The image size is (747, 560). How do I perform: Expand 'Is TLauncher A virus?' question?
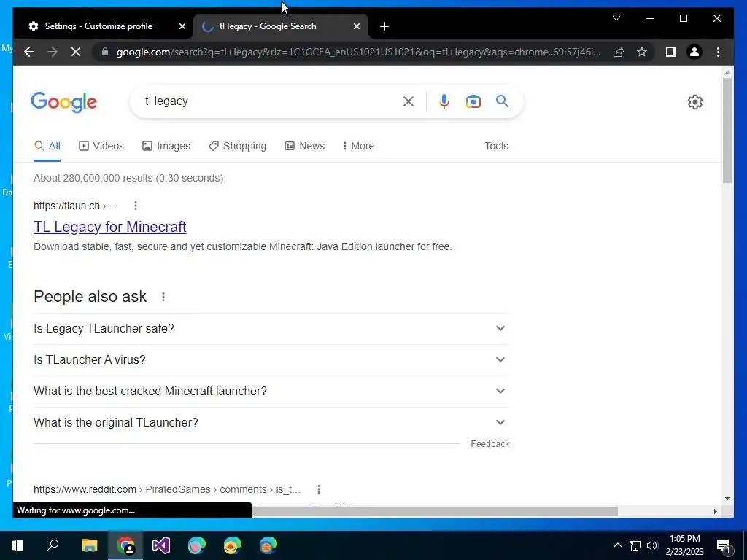(271, 359)
